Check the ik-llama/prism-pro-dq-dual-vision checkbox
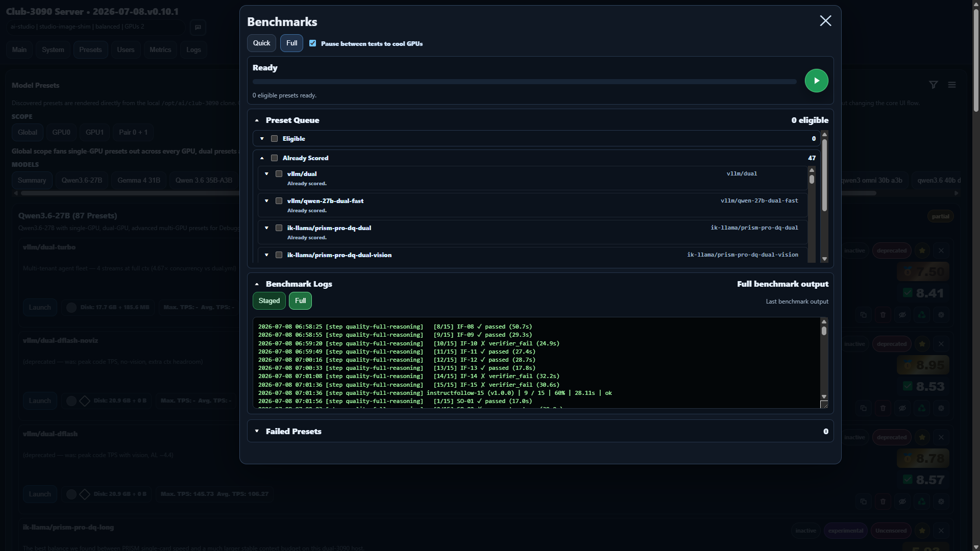 tap(279, 255)
